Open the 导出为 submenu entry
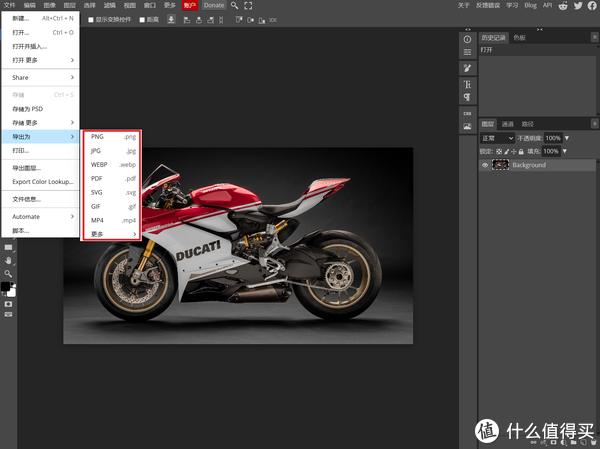The width and height of the screenshot is (600, 449). pyautogui.click(x=40, y=137)
